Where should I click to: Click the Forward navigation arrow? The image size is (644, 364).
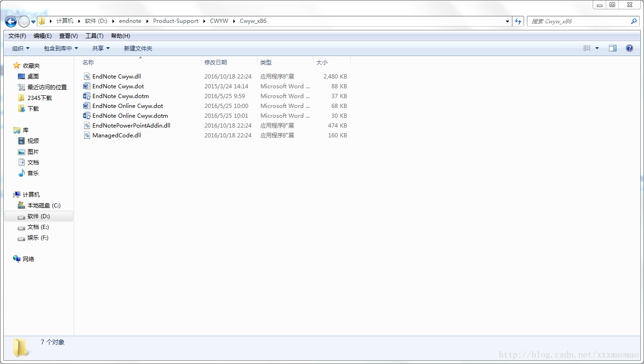click(24, 21)
